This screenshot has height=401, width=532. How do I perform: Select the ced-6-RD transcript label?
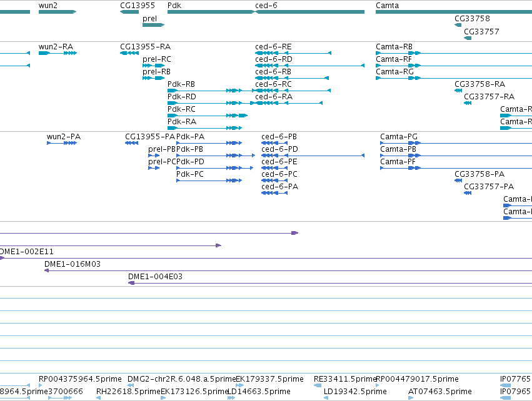coord(273,59)
